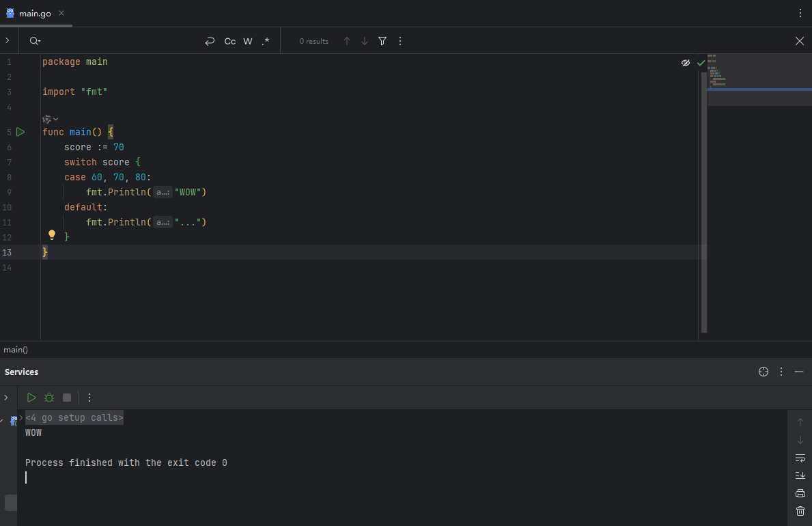The image size is (812, 526).
Task: Open search filter options funnel icon
Action: (382, 41)
